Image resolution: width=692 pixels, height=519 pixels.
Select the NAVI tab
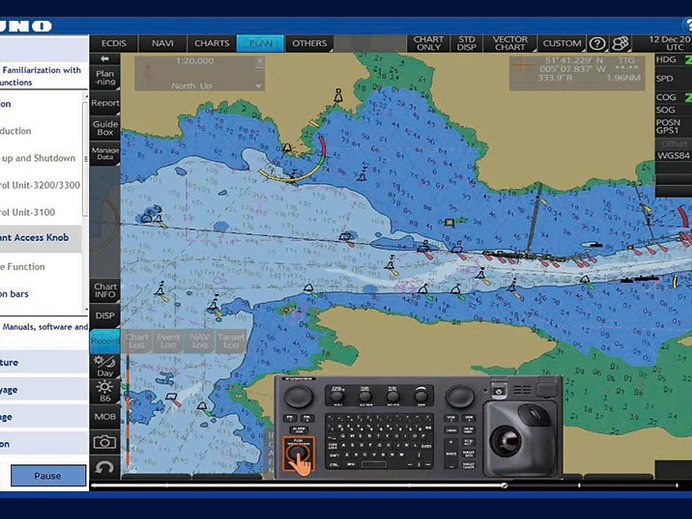(162, 43)
